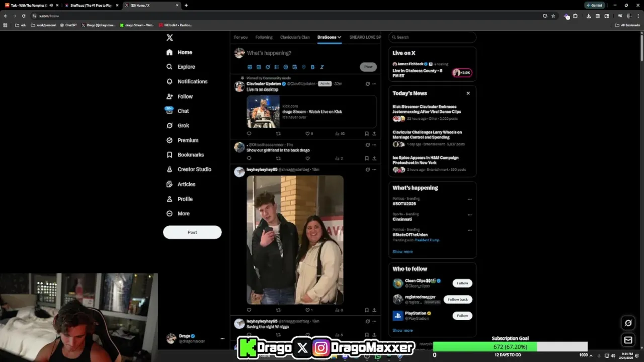Open Creator Studio from sidebar
The height and width of the screenshot is (362, 644).
click(x=189, y=169)
